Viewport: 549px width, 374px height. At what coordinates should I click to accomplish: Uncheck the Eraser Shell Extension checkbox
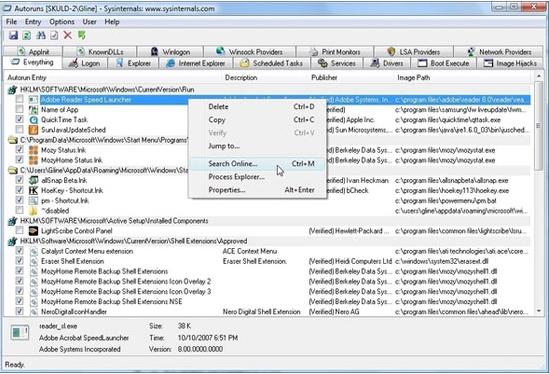pyautogui.click(x=20, y=261)
